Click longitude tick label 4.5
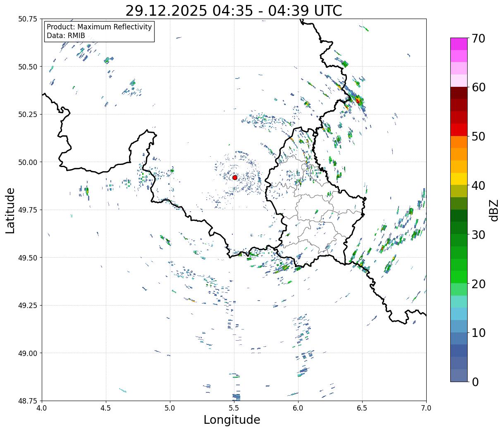Screen dimensions: 504x430 pos(106,408)
